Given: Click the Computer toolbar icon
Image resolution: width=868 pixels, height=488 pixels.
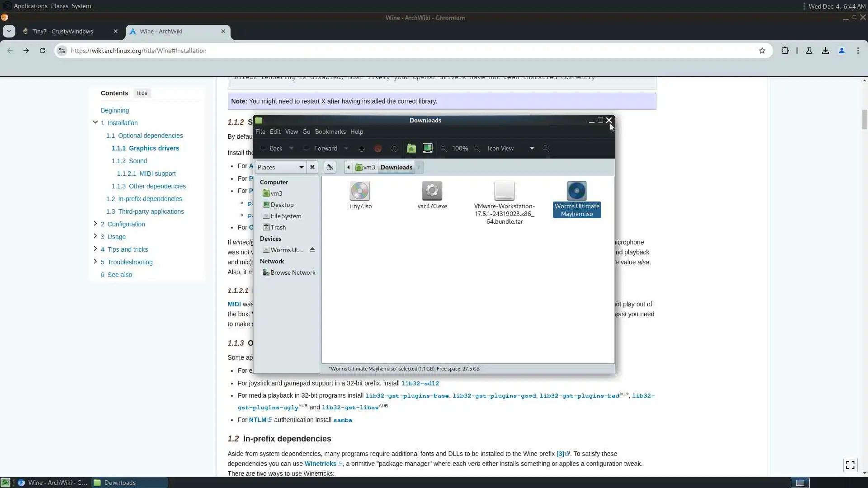Looking at the screenshot, I should tap(427, 148).
